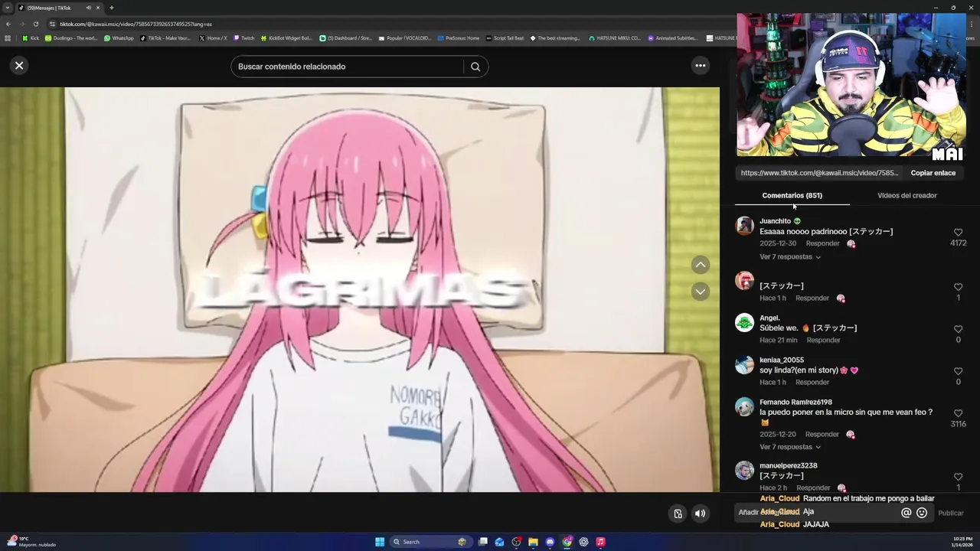980x551 pixels.
Task: Open Apple Music from taskbar
Action: click(x=600, y=542)
